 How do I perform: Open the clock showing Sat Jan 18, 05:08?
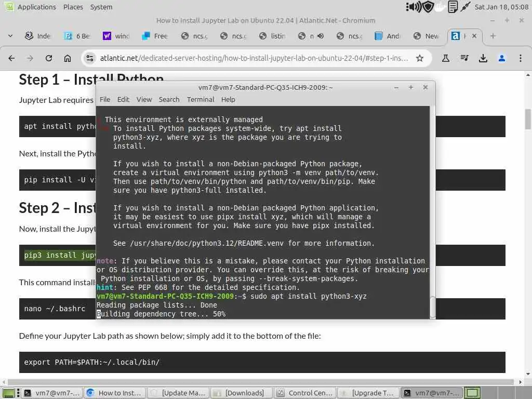click(x=501, y=7)
